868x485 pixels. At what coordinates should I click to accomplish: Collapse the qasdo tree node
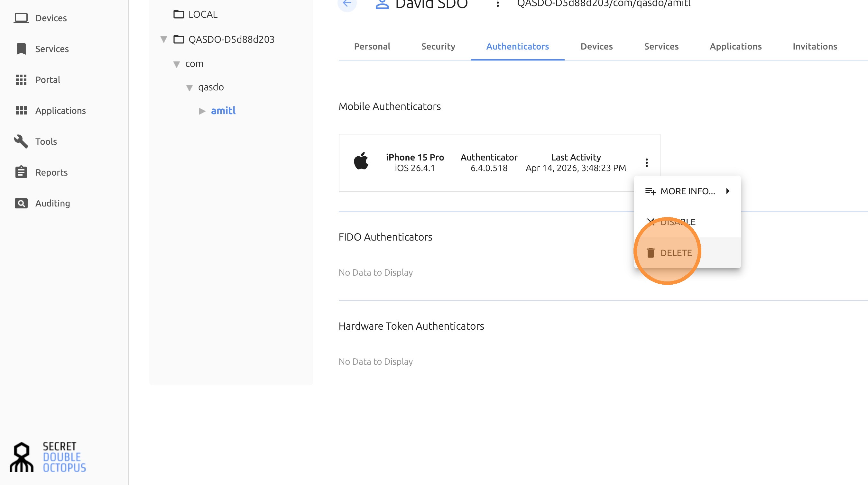click(189, 87)
